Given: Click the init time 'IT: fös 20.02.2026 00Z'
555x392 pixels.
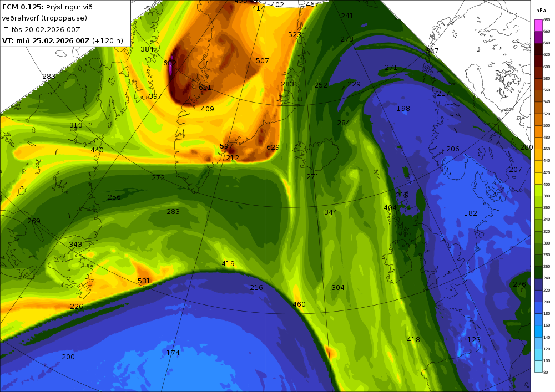Looking at the screenshot, I should pyautogui.click(x=41, y=30).
